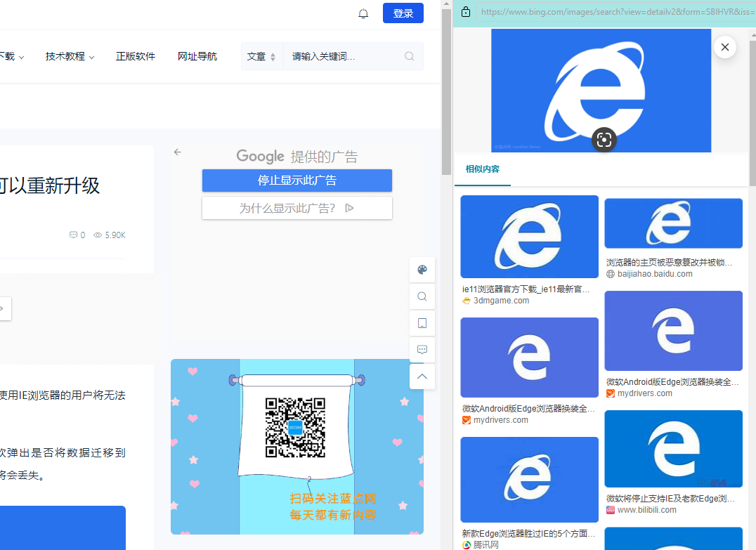Open the comment bubble icon in floating sidebar
This screenshot has height=550, width=756.
[x=422, y=350]
